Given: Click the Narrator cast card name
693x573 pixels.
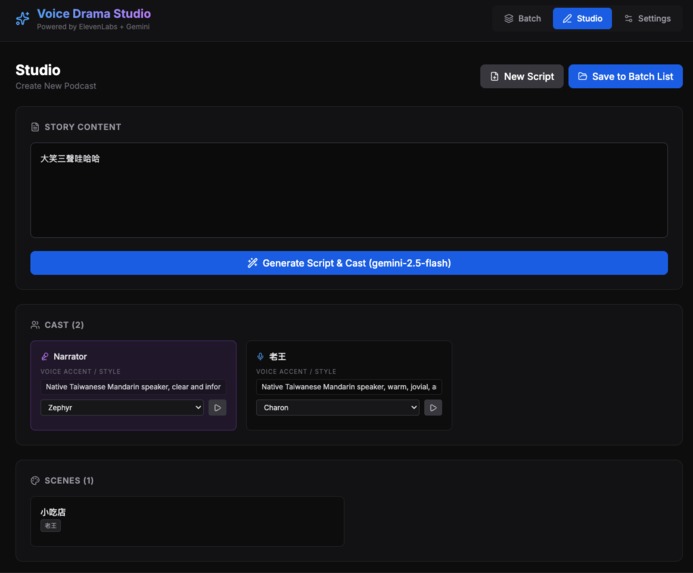Looking at the screenshot, I should click(x=70, y=356).
